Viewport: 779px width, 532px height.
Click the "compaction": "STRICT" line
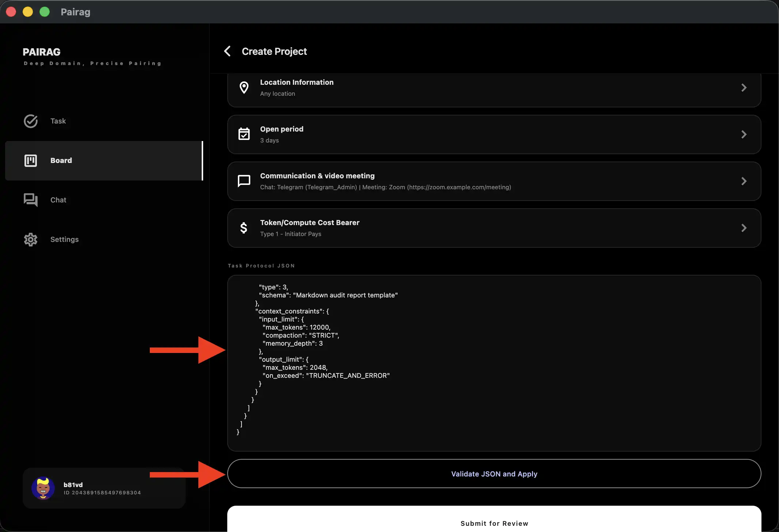(301, 335)
